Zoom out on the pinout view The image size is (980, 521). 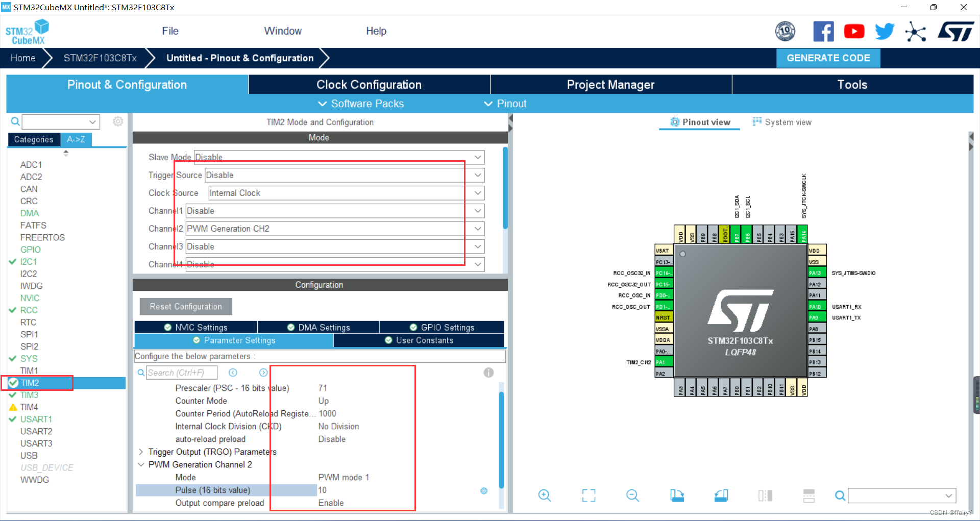point(632,495)
